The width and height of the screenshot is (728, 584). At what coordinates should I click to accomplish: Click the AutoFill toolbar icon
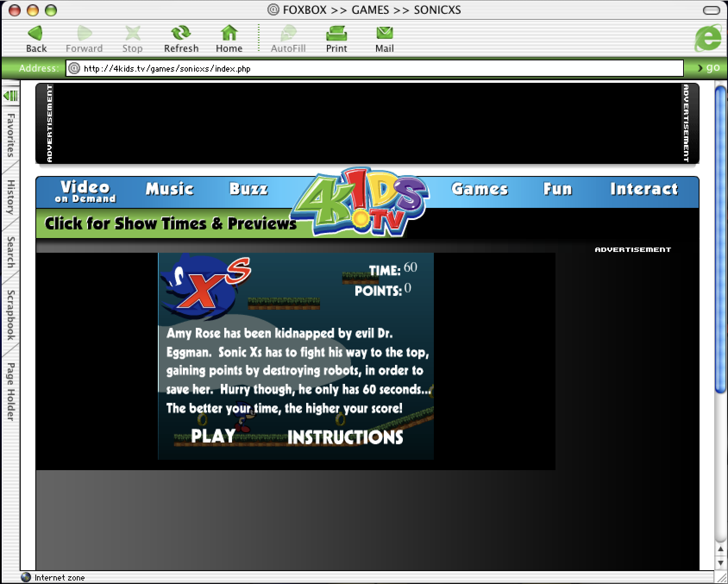[288, 33]
